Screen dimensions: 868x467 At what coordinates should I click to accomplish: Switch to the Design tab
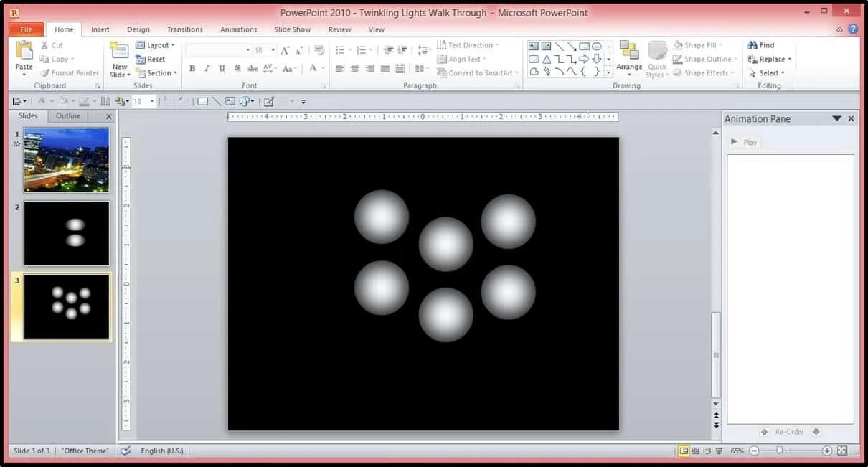[138, 29]
